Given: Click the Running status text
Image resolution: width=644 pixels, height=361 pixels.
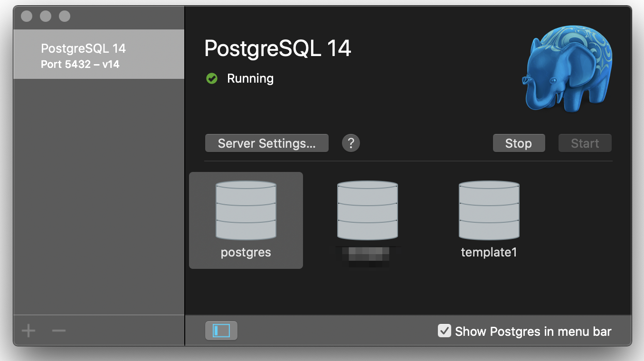Looking at the screenshot, I should coord(250,78).
